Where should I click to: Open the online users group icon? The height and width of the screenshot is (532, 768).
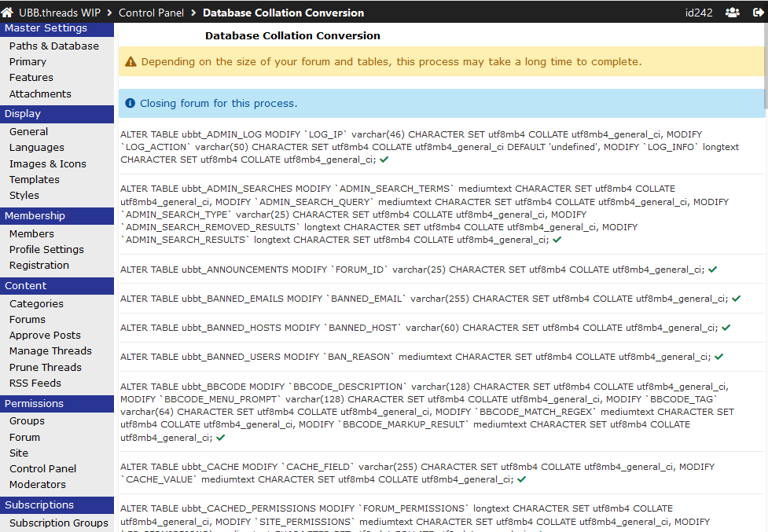[733, 13]
